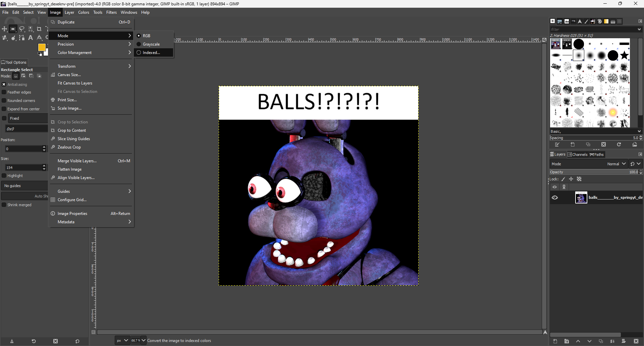Screen dimensions: 644x346
Task: Adjust the brush Spacing slider
Action: pyautogui.click(x=596, y=138)
